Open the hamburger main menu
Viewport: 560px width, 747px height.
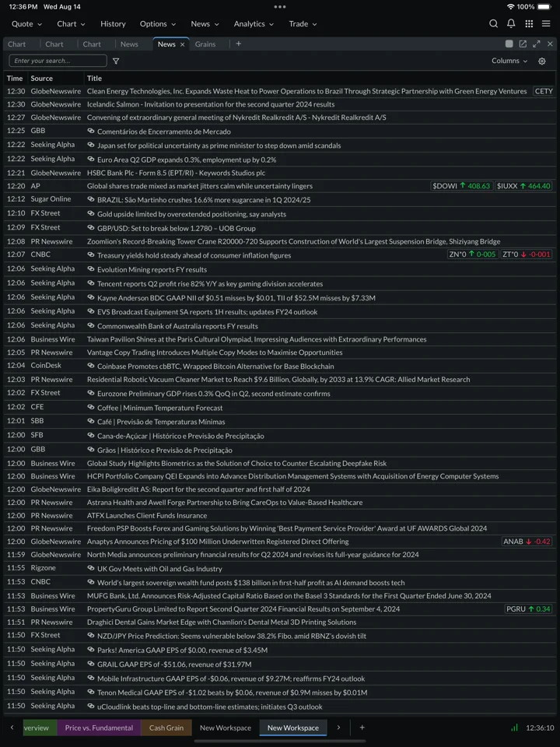pyautogui.click(x=546, y=24)
